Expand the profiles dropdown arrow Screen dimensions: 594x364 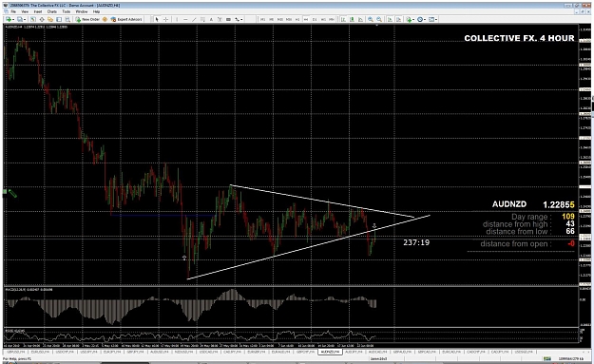[25, 19]
